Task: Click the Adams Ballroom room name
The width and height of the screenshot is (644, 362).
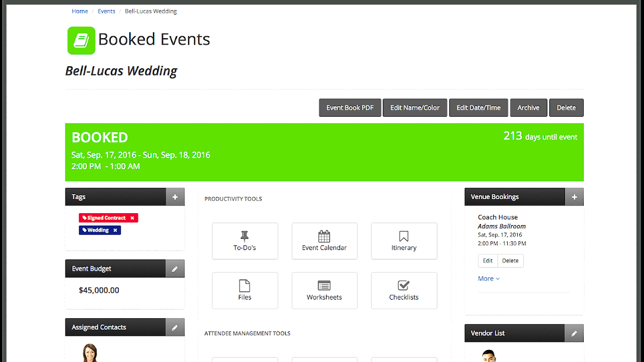Action: 502,226
